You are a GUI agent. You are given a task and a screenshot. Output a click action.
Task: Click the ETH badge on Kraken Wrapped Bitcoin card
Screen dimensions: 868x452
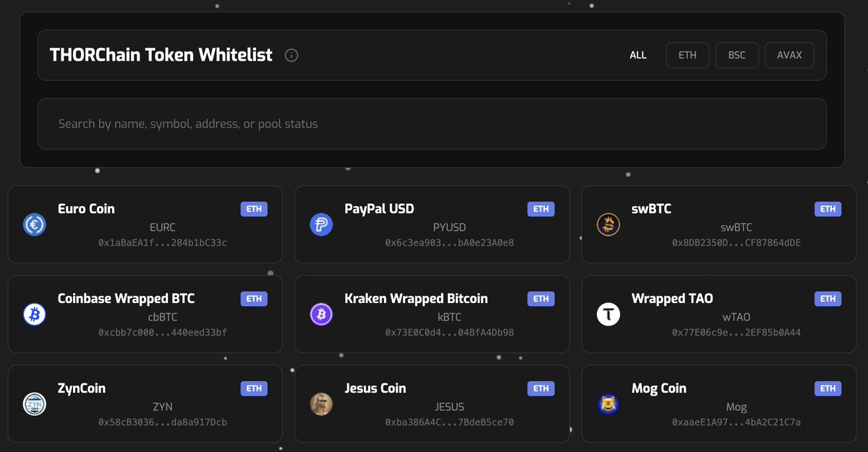[x=541, y=299]
